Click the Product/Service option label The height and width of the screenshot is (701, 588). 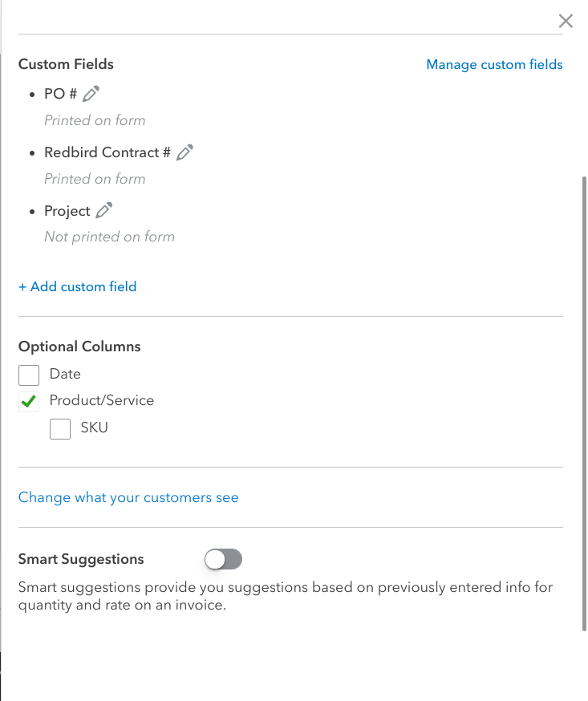click(101, 400)
